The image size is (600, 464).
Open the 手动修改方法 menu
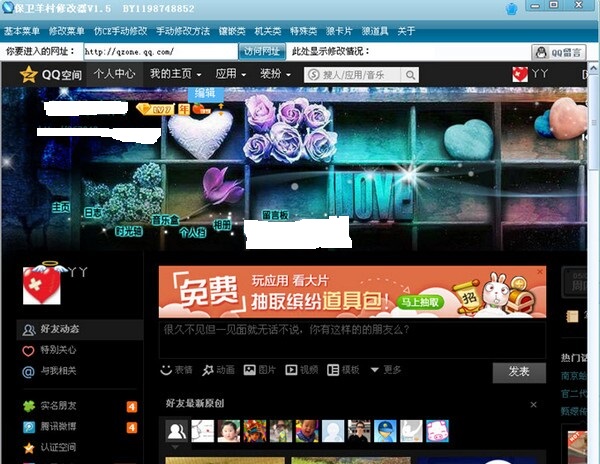tap(183, 31)
